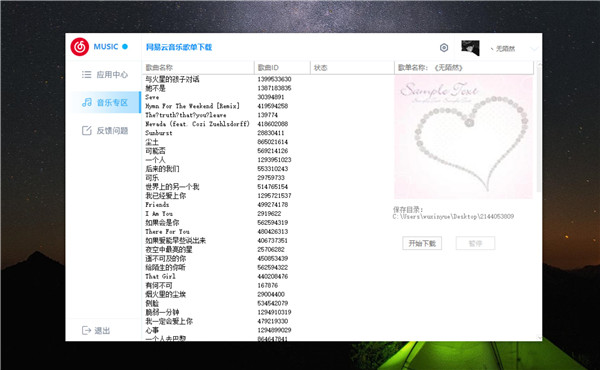Click song ID 28830411
The image size is (600, 370).
(271, 133)
